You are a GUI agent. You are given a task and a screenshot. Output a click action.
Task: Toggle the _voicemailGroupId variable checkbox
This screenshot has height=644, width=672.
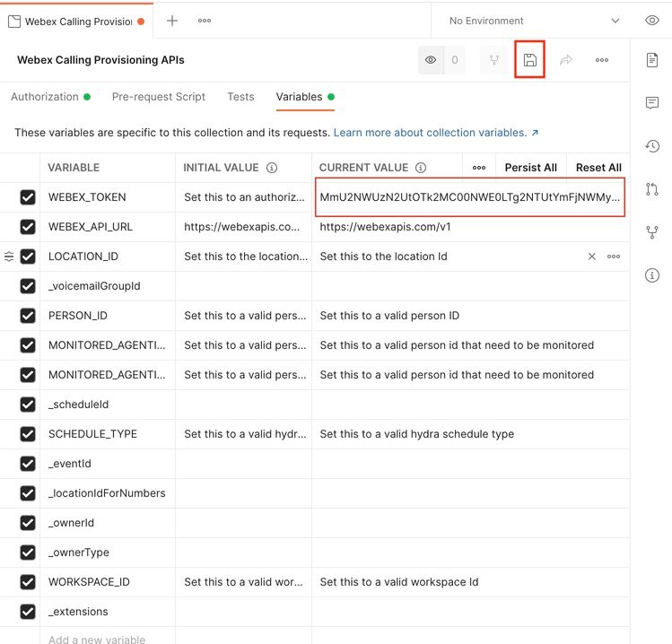28,286
